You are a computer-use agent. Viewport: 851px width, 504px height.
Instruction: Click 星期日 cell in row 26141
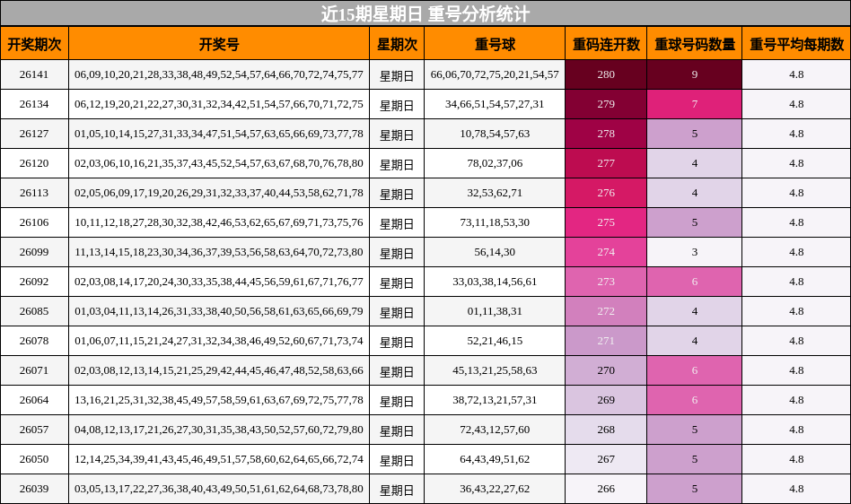(x=397, y=74)
